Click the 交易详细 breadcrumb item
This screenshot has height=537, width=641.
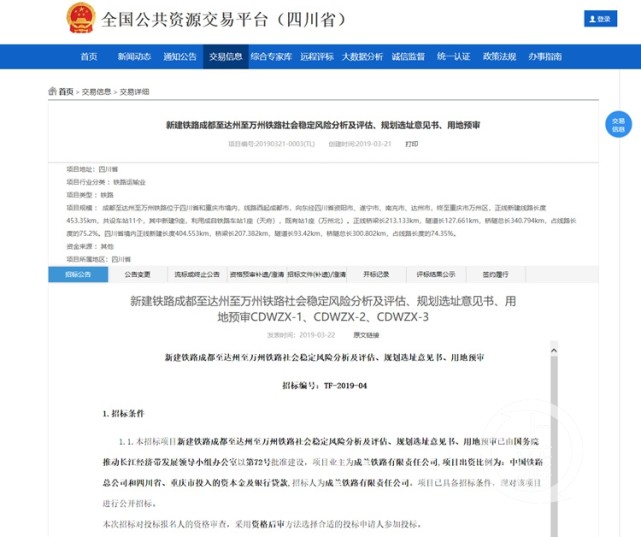tap(134, 92)
